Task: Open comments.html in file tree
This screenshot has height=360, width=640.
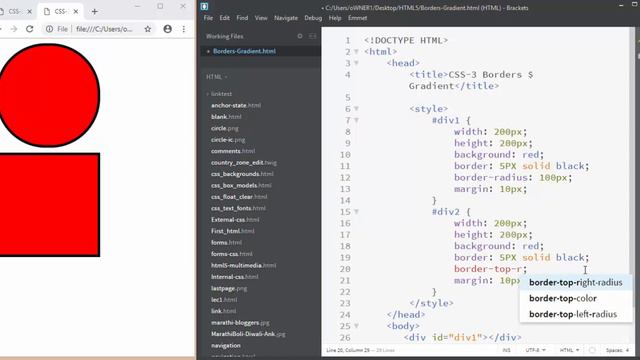Action: pos(233,151)
